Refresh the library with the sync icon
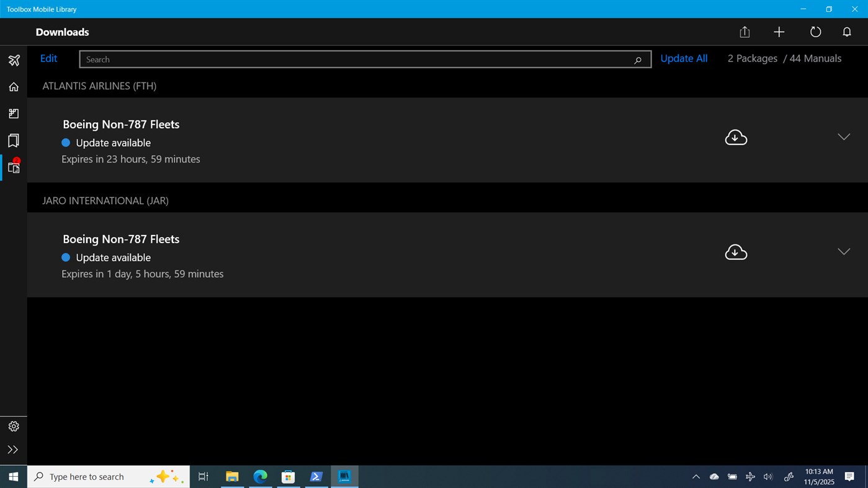 tap(815, 32)
